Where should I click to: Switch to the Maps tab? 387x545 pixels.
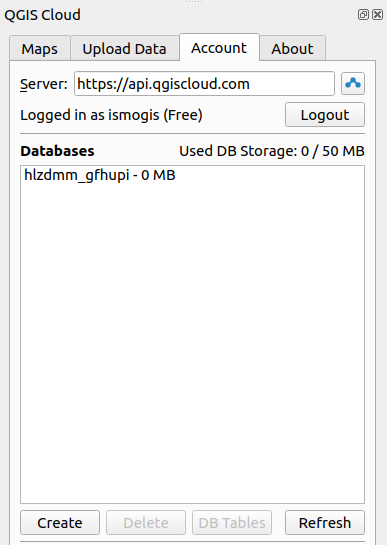point(40,48)
